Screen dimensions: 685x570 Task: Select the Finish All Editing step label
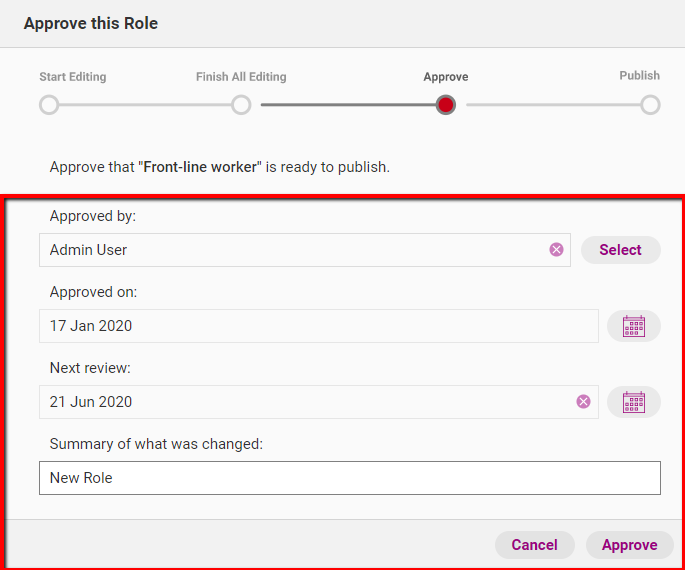pos(241,77)
